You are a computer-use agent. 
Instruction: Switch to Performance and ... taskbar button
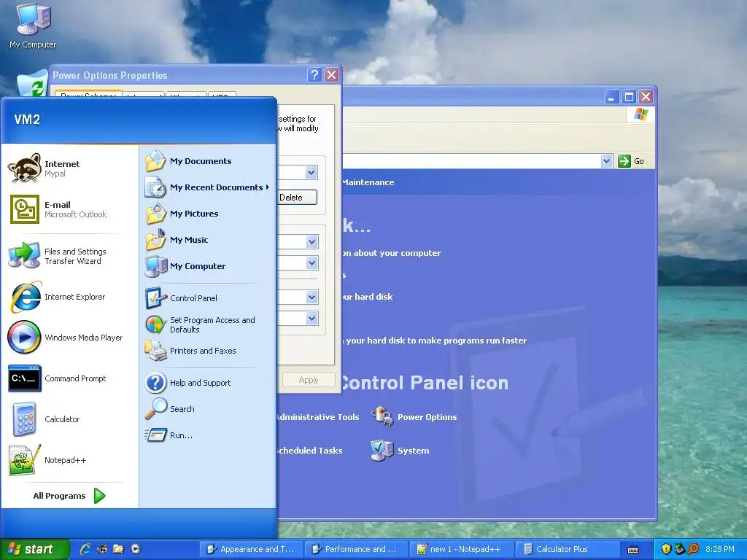click(355, 549)
